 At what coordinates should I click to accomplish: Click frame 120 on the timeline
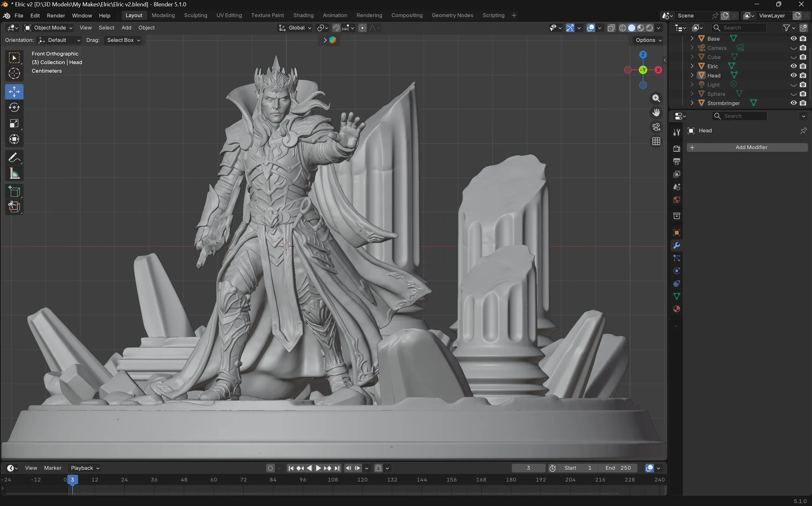tap(362, 480)
